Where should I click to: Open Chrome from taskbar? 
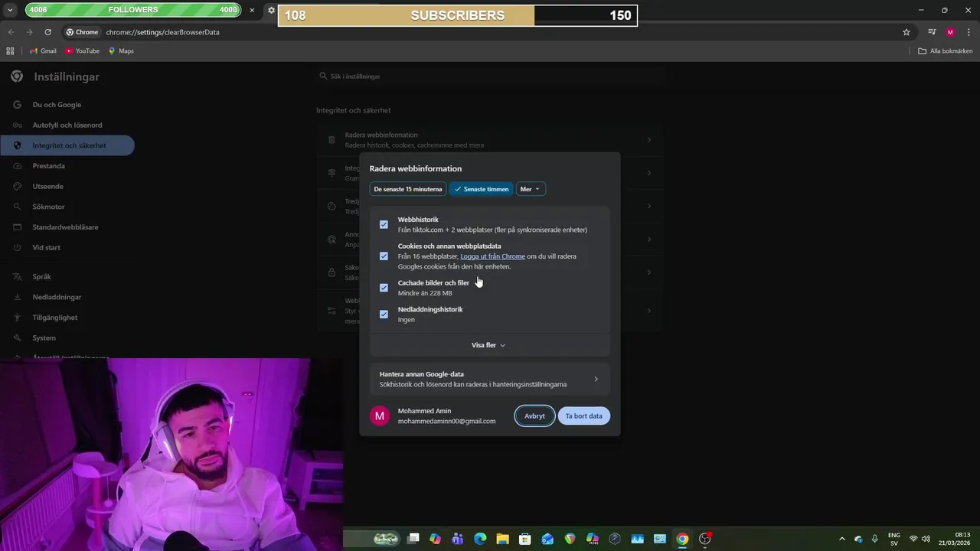tap(682, 539)
